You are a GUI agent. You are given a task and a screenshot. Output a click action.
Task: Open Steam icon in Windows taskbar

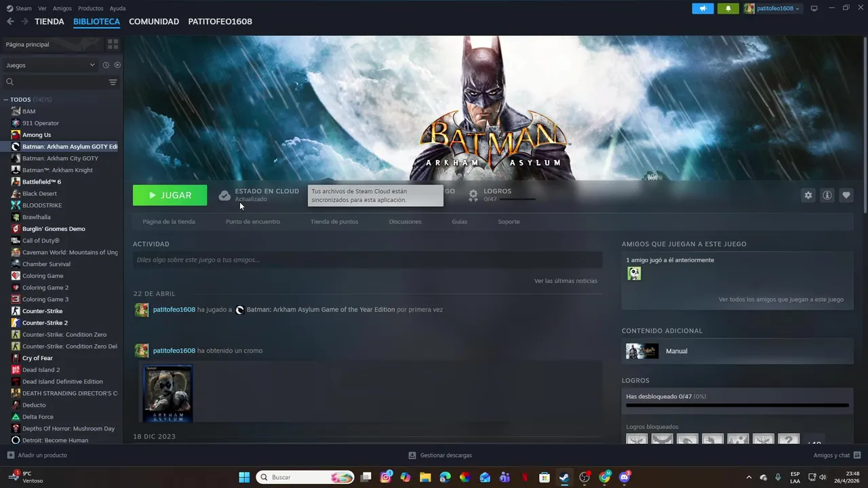564,477
